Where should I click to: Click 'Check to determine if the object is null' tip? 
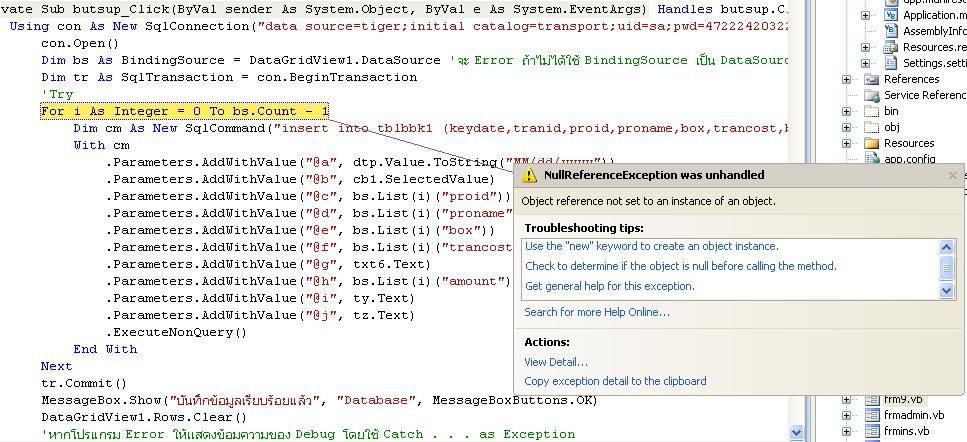click(x=681, y=266)
